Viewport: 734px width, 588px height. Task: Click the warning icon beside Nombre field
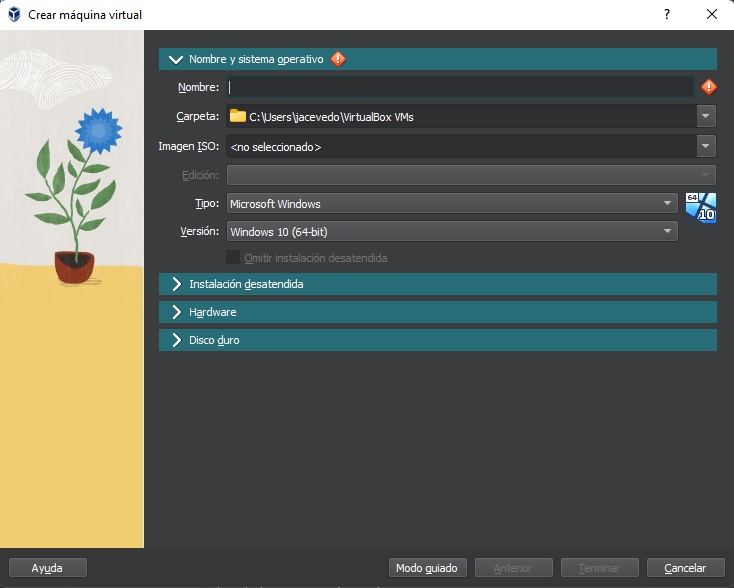point(709,87)
